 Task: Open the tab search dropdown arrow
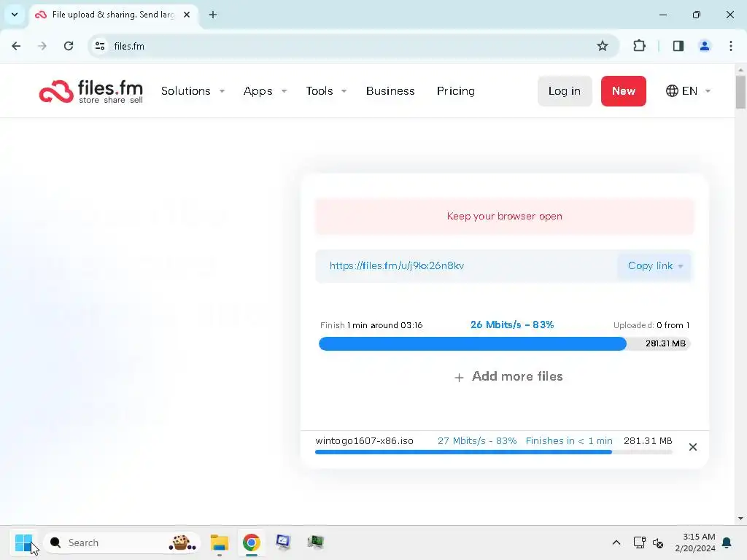point(15,15)
